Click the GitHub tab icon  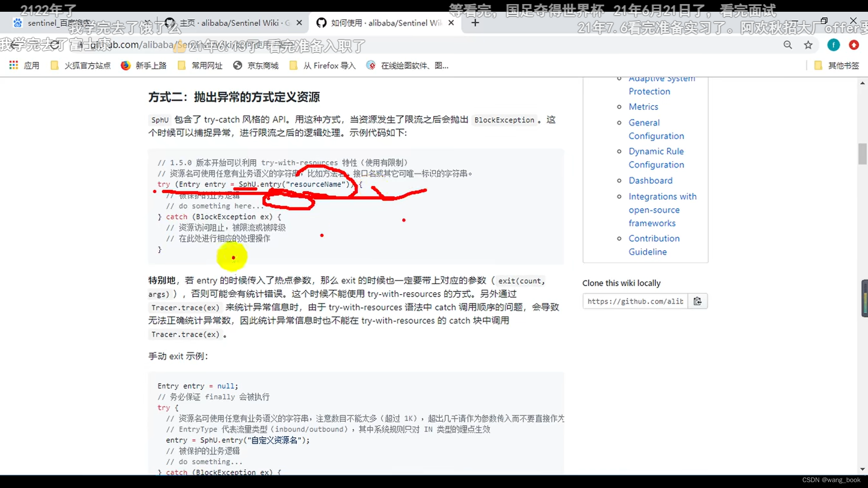[x=321, y=23]
